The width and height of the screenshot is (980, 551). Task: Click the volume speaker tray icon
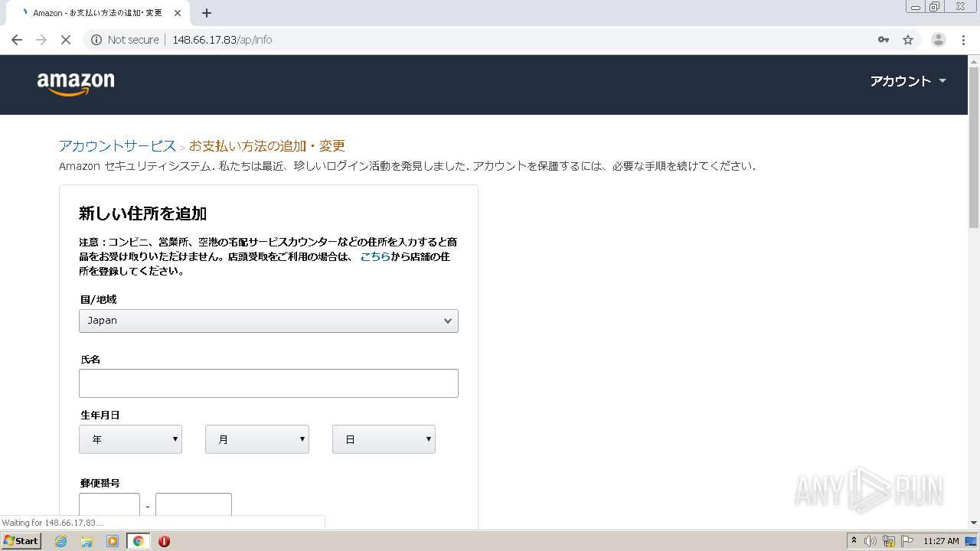871,541
